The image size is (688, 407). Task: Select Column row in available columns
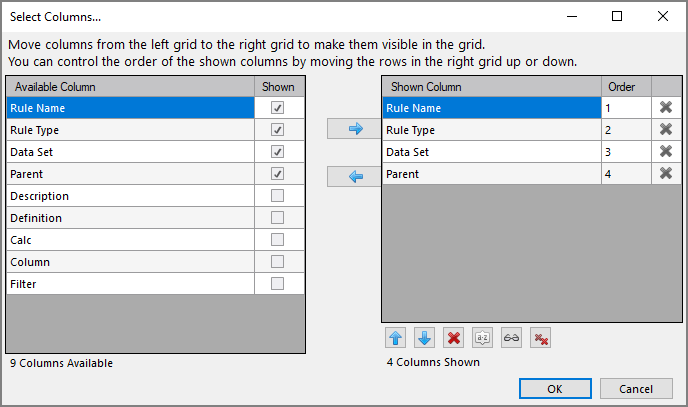point(130,261)
